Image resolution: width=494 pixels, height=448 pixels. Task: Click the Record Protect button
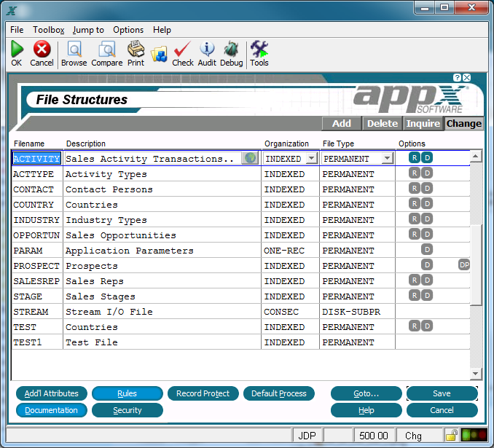click(x=203, y=393)
